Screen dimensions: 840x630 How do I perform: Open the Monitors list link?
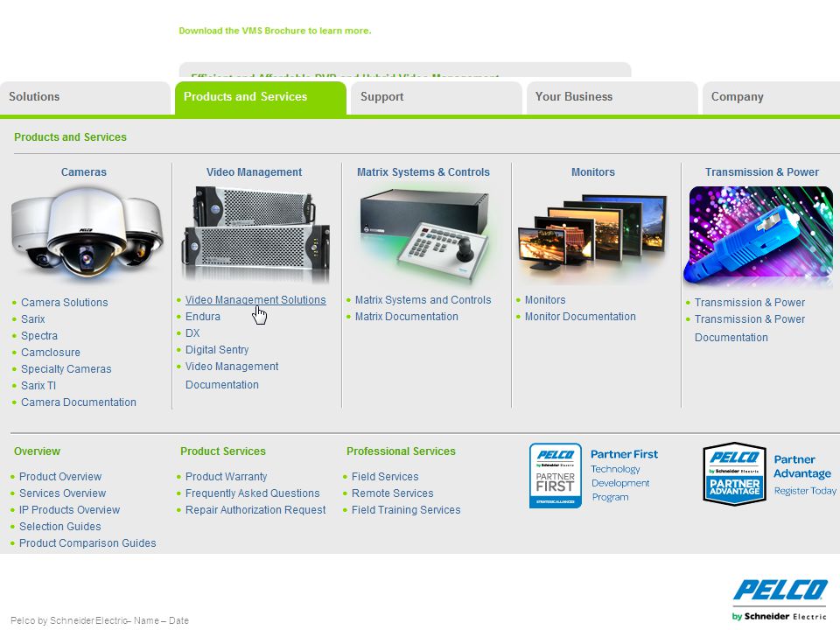point(545,300)
